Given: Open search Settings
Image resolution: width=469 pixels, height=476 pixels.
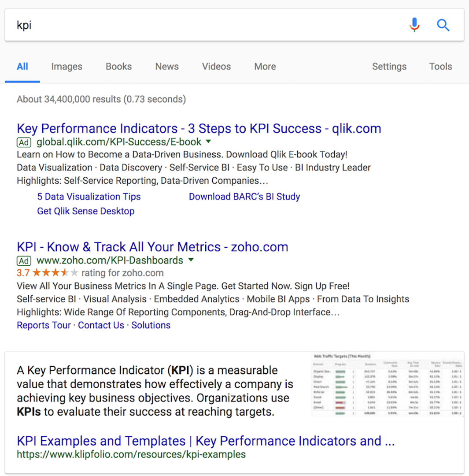Looking at the screenshot, I should [x=389, y=67].
